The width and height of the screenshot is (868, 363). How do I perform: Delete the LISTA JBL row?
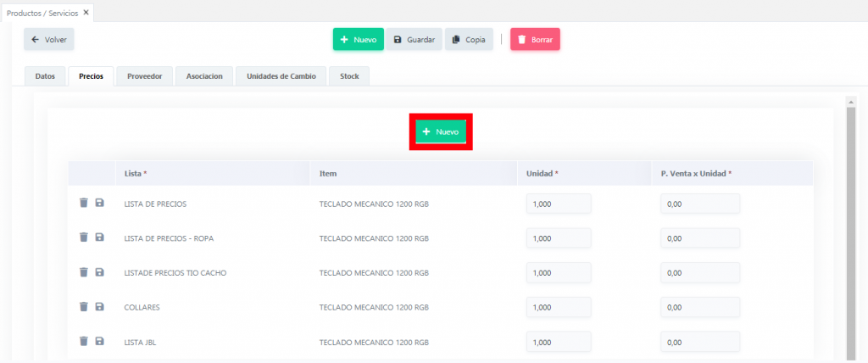(x=84, y=341)
